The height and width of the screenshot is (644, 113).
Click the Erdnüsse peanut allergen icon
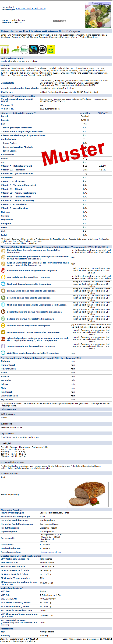coord(3,290)
